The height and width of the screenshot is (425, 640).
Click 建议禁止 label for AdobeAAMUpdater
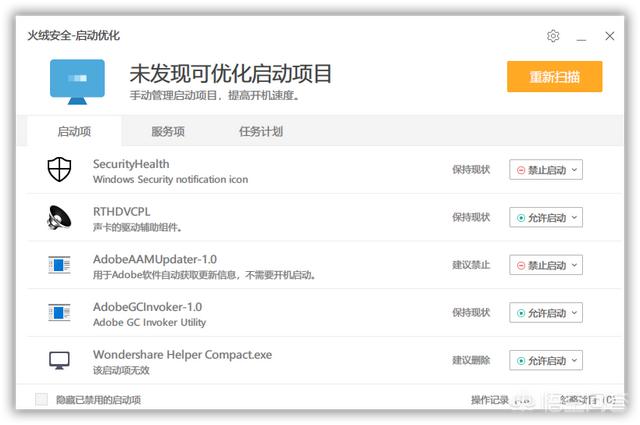point(471,265)
